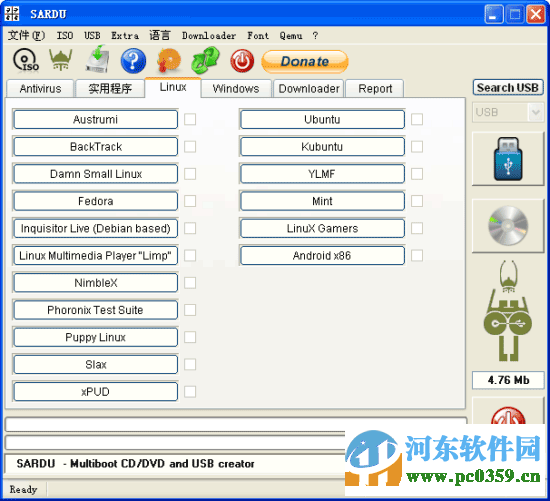This screenshot has width=550, height=501.
Task: Click the LinuX Gamers button
Action: pos(322,228)
